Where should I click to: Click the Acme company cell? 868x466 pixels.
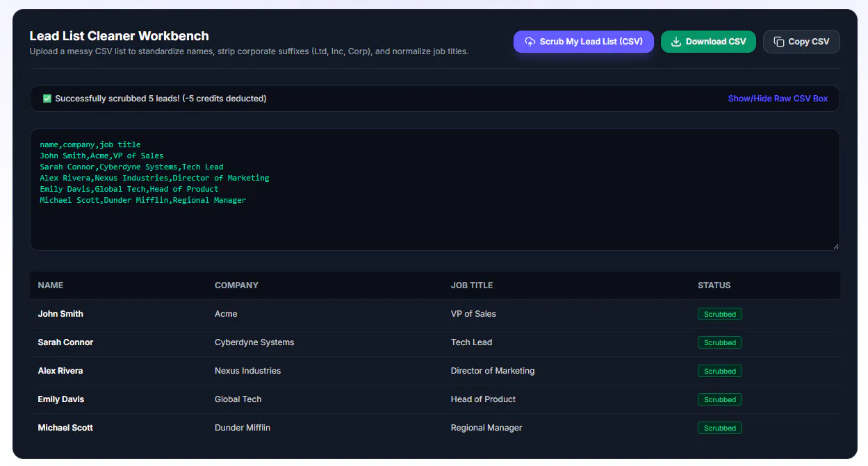pos(226,314)
